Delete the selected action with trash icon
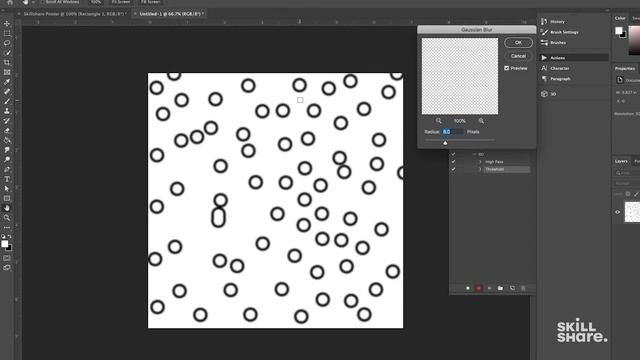 (523, 288)
